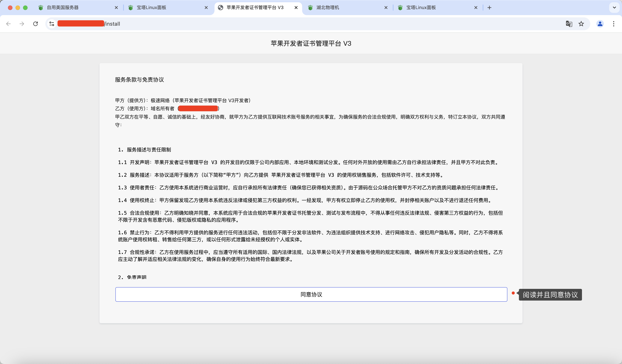The height and width of the screenshot is (364, 622).
Task: Click clause 1.7 合规性承诺 text
Action: pyautogui.click(x=310, y=256)
